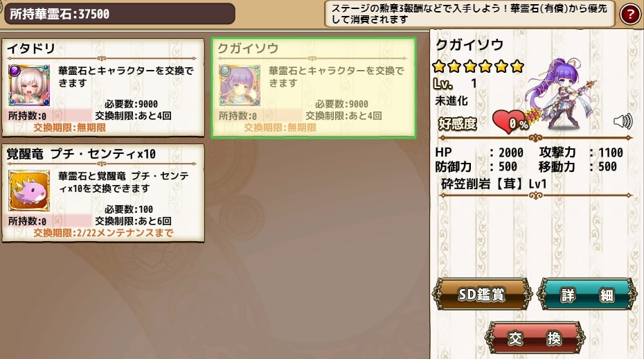Click the クガイソウ character portrait thumbnail
This screenshot has height=359, width=644.
[x=240, y=85]
